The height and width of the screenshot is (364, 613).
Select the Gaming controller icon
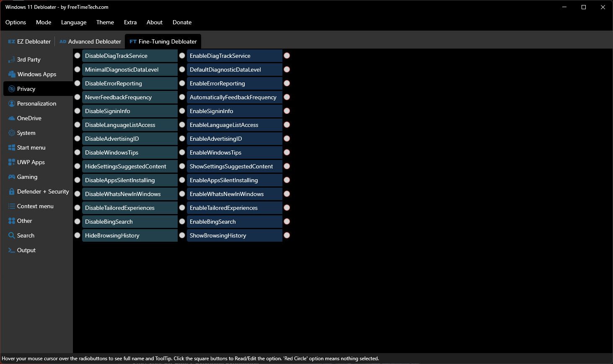point(12,177)
